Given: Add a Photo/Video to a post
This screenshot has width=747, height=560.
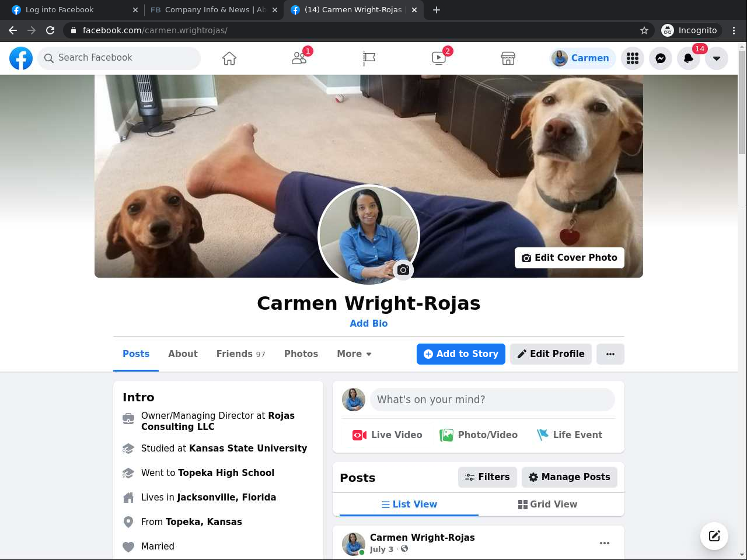Looking at the screenshot, I should pos(479,435).
